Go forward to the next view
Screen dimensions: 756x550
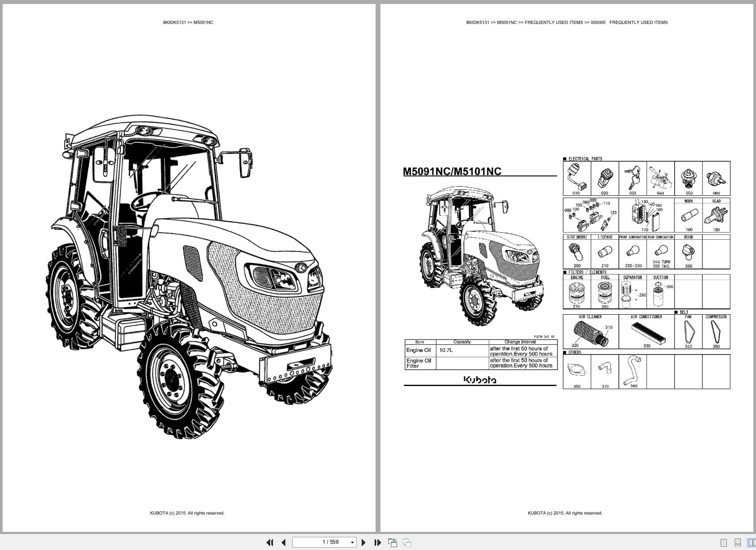point(407,542)
